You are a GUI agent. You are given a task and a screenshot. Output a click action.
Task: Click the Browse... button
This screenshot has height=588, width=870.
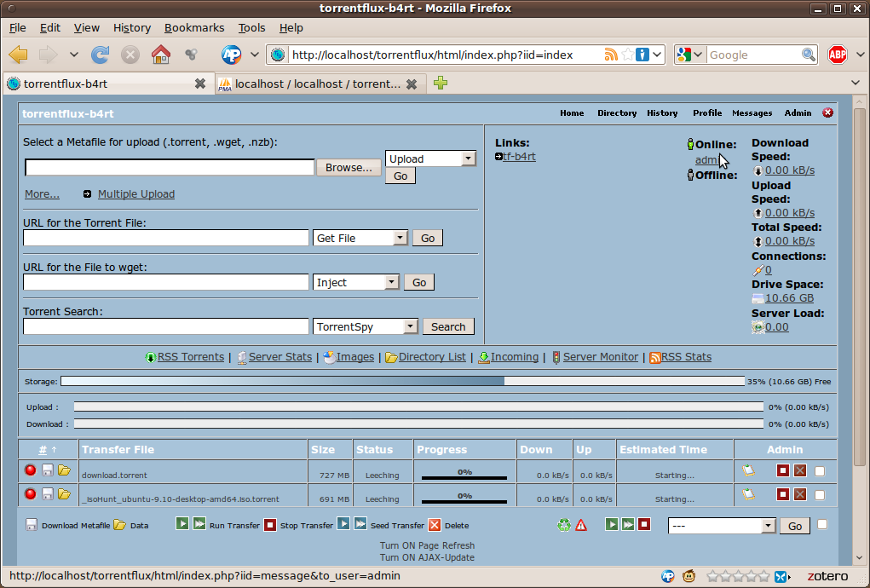click(x=349, y=168)
